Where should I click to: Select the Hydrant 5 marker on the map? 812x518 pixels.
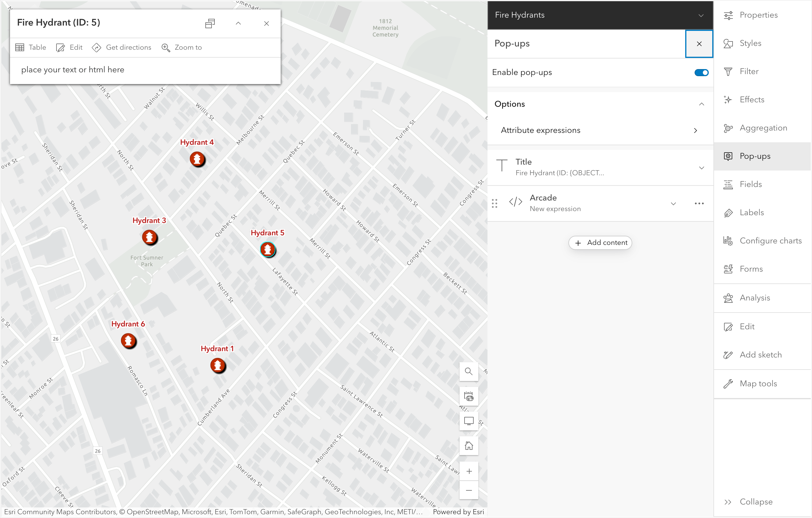click(268, 250)
